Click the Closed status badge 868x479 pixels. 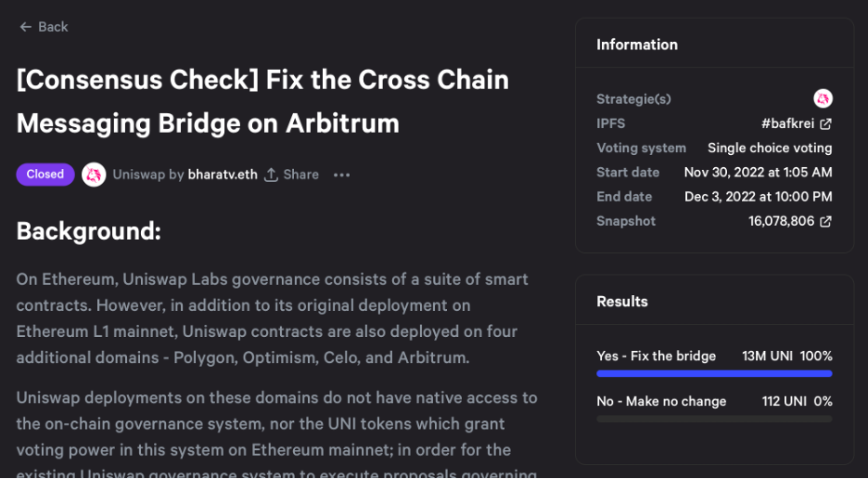(x=45, y=175)
